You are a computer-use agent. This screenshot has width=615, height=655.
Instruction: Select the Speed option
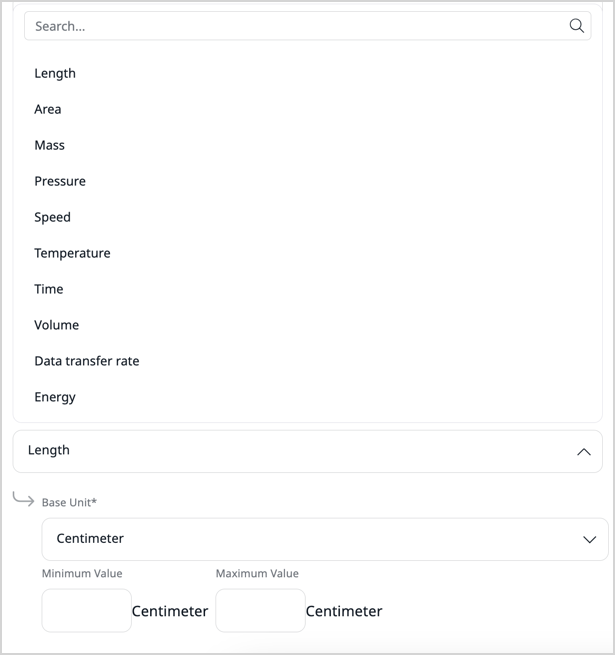click(x=53, y=217)
